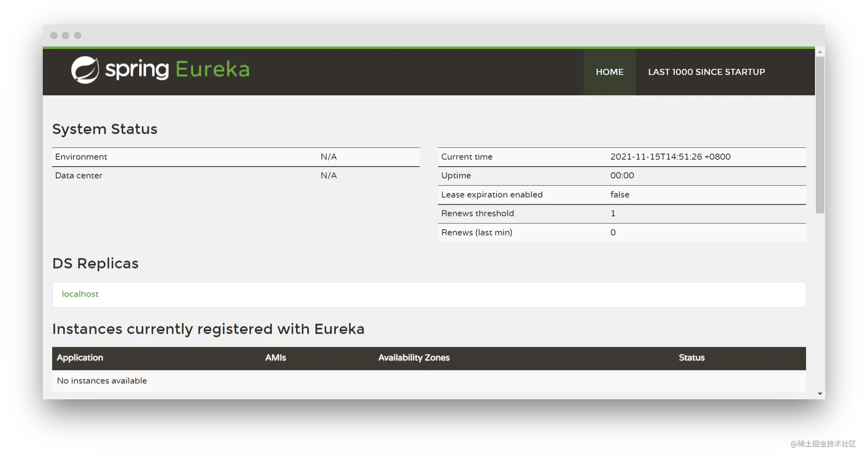Select the Renews threshold value 1
The image size is (868, 460).
(613, 213)
